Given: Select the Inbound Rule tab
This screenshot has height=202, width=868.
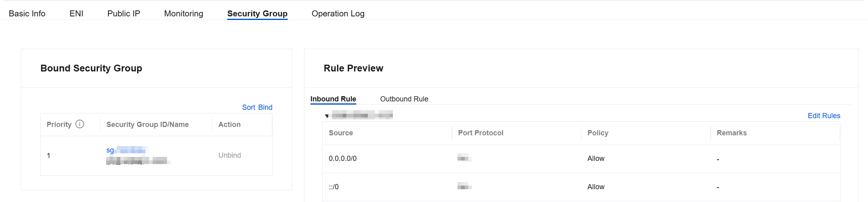Looking at the screenshot, I should click(x=333, y=99).
